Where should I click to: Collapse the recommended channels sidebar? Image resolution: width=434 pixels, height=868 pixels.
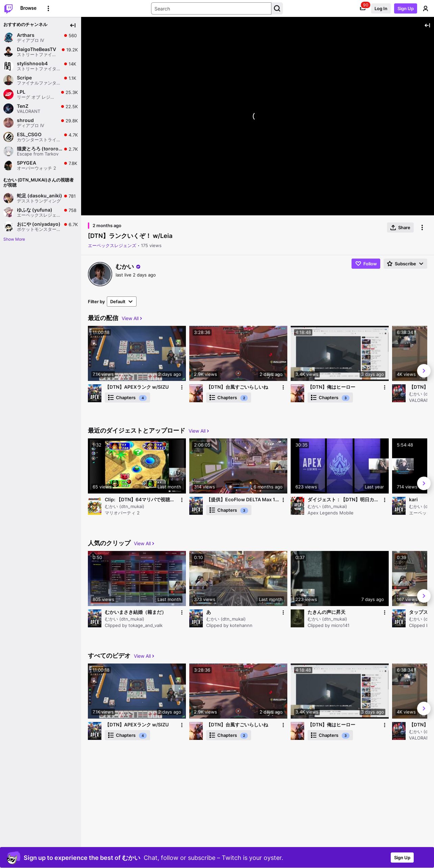tap(73, 25)
